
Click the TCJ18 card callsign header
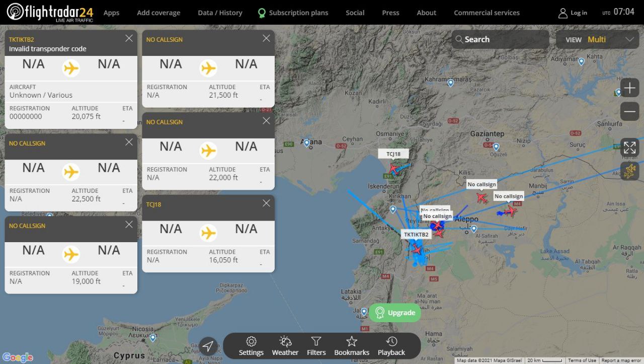154,204
